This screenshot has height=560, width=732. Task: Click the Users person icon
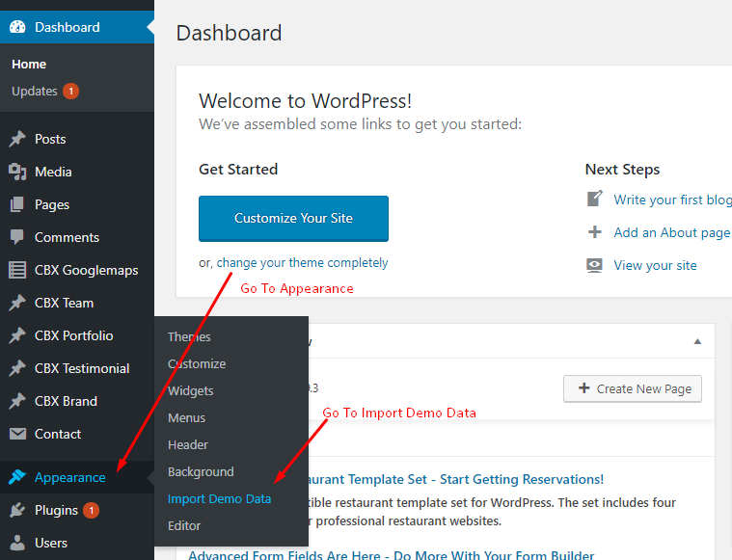17,543
